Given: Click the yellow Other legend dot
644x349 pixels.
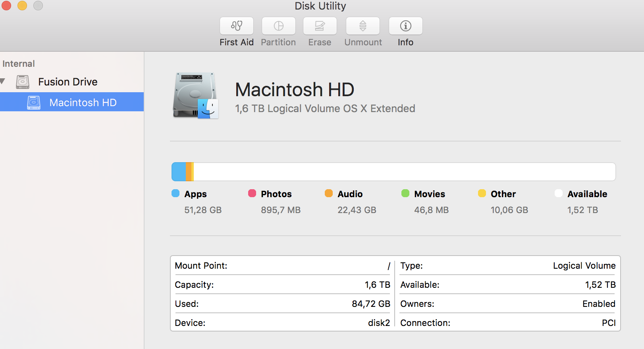Looking at the screenshot, I should (x=482, y=193).
